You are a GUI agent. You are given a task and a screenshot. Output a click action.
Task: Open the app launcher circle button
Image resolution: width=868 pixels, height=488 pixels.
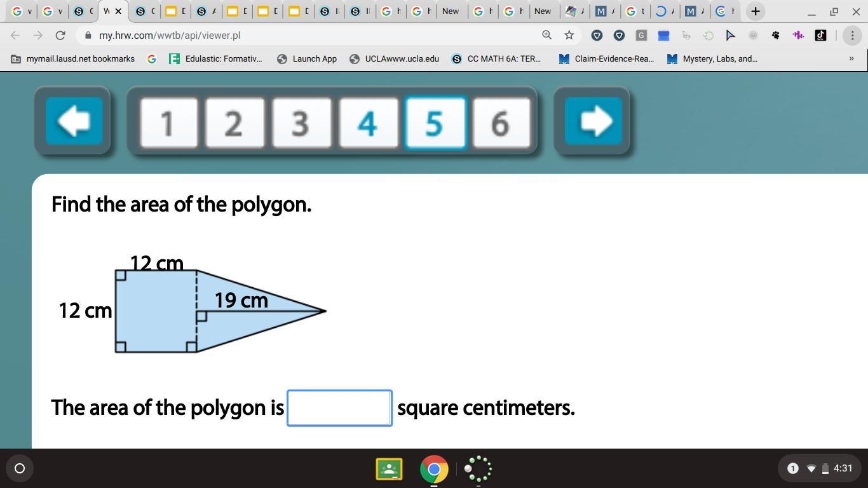20,468
